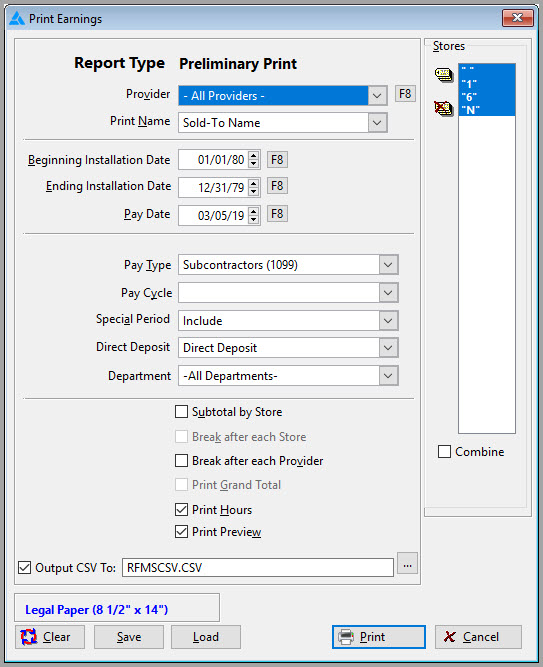Image resolution: width=543 pixels, height=667 pixels.
Task: Click the deselect all stores icon
Action: point(443,108)
